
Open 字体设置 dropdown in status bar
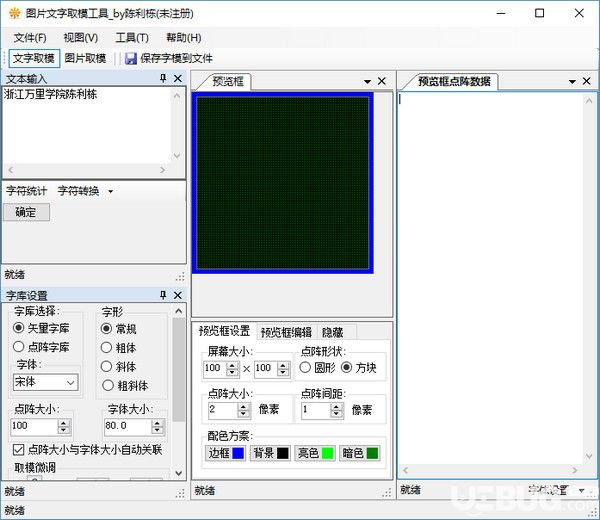coord(581,490)
